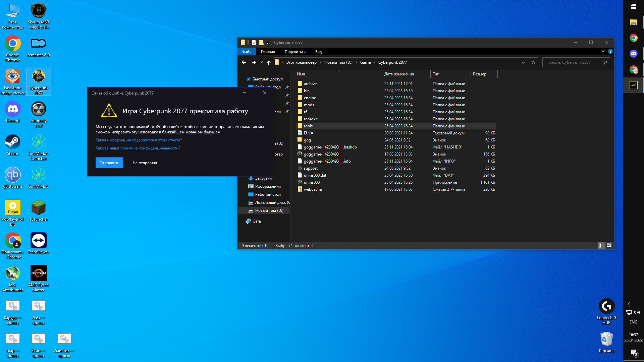Refresh the Explorer address bar
This screenshot has width=644, height=362.
[533, 62]
